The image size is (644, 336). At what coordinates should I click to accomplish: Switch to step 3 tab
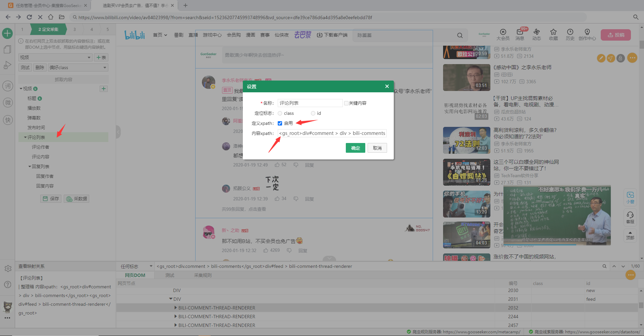point(74,30)
